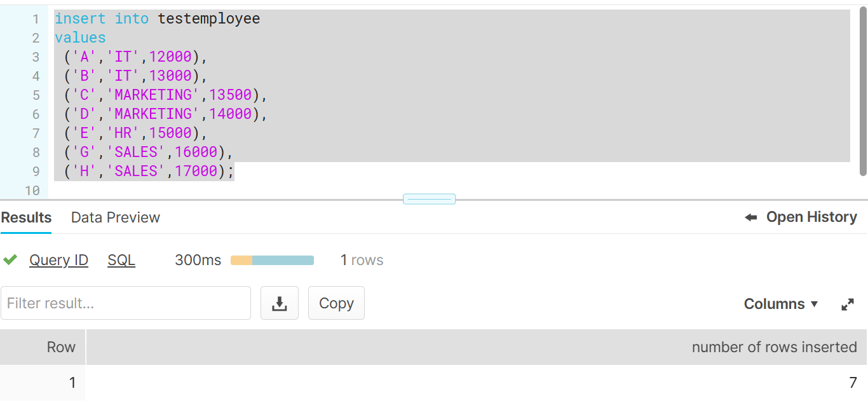The height and width of the screenshot is (417, 868).
Task: Click the 300ms execution duration bar
Action: point(272,260)
